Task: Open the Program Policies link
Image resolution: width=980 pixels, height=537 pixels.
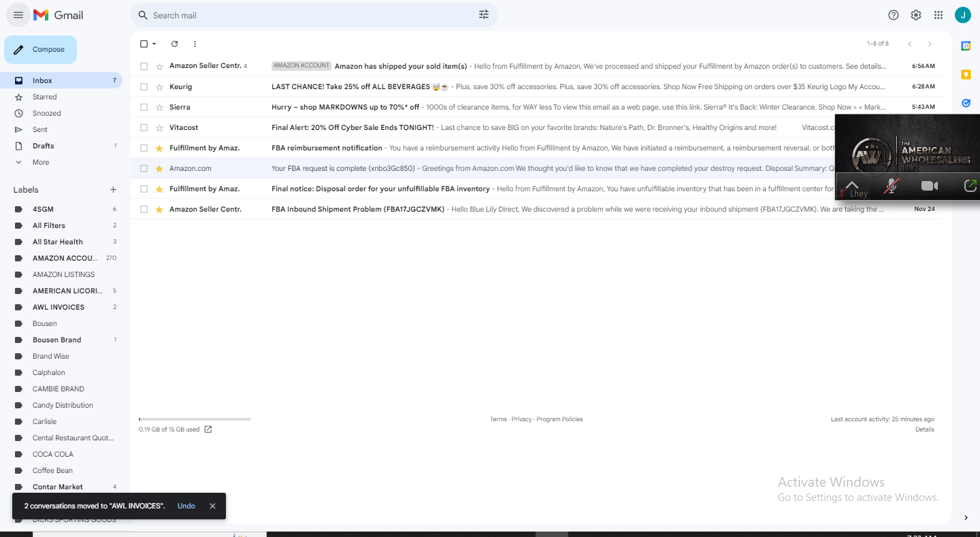Action: pos(559,419)
